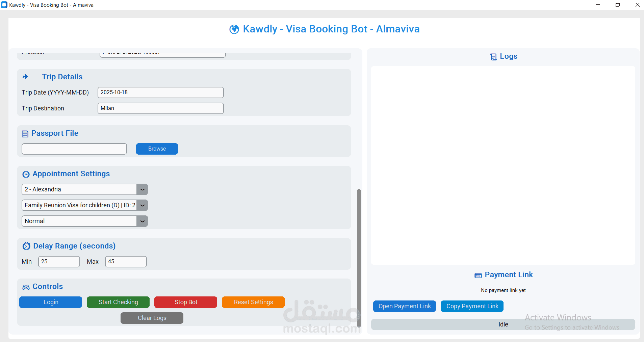The height and width of the screenshot is (342, 644).
Task: Click the 'Trip Destination' label
Action: tap(43, 108)
